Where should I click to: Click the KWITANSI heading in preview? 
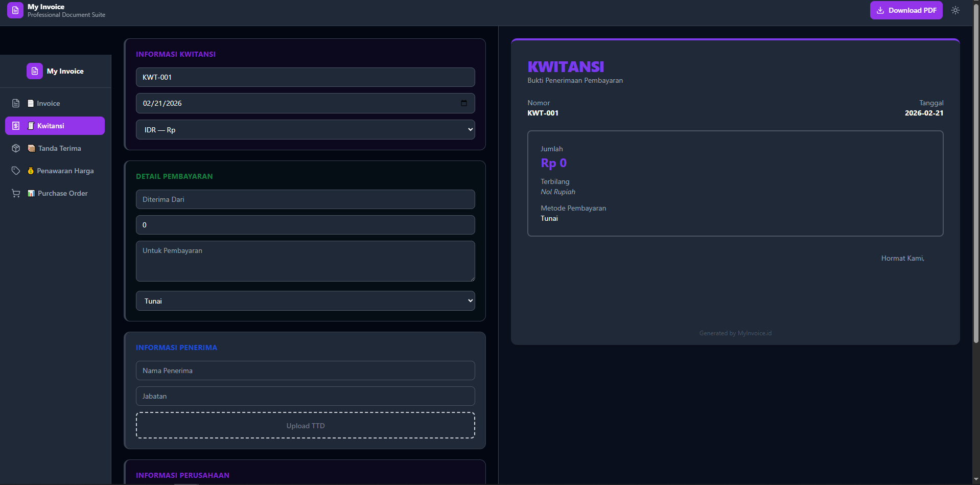coord(566,67)
